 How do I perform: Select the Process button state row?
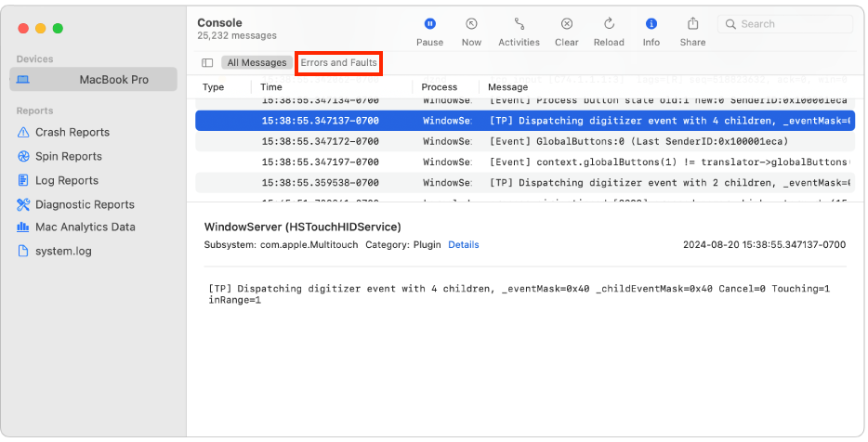[525, 103]
